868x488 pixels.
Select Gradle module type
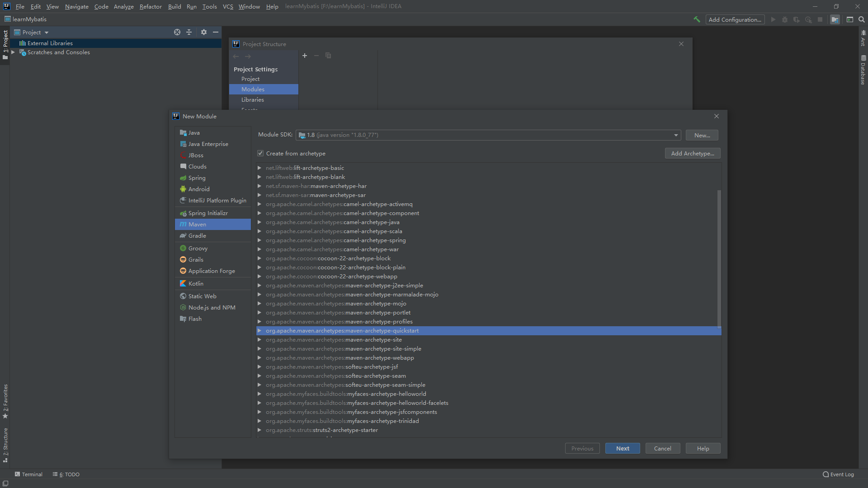[x=213, y=235]
